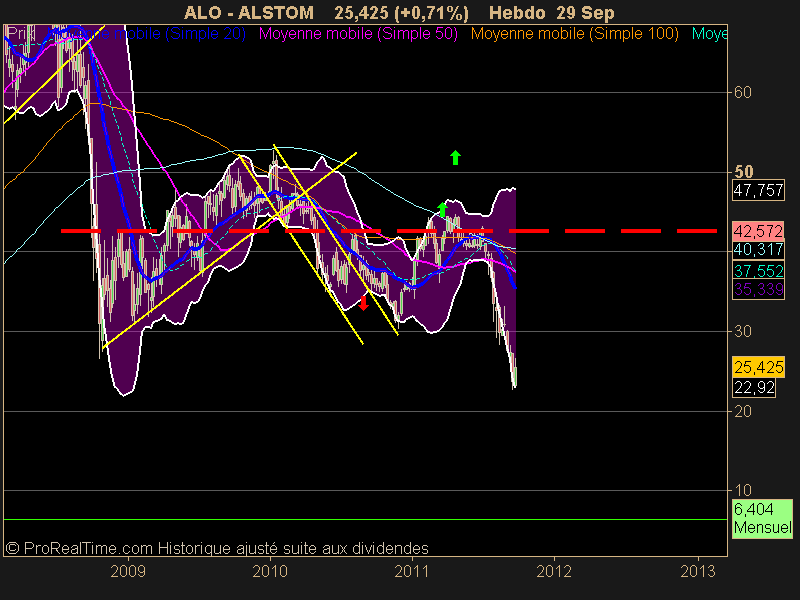Screen dimensions: 800x600
Task: Click the 2010 time axis label
Action: [270, 571]
